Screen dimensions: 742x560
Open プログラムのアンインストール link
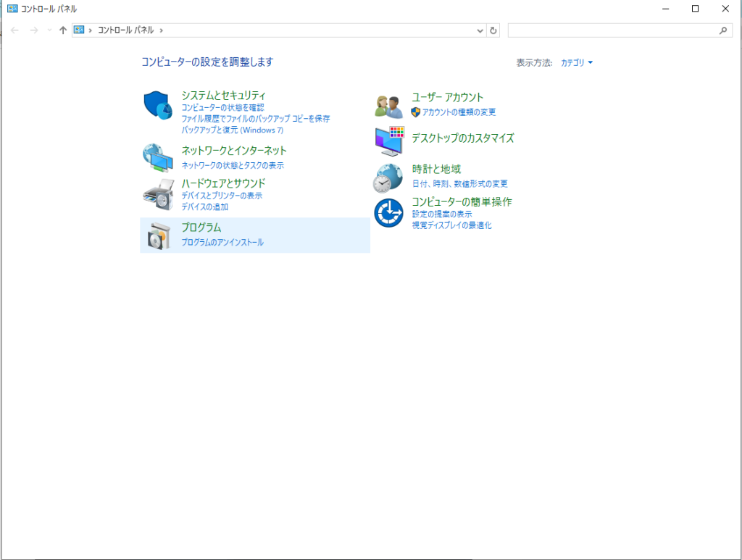point(222,243)
